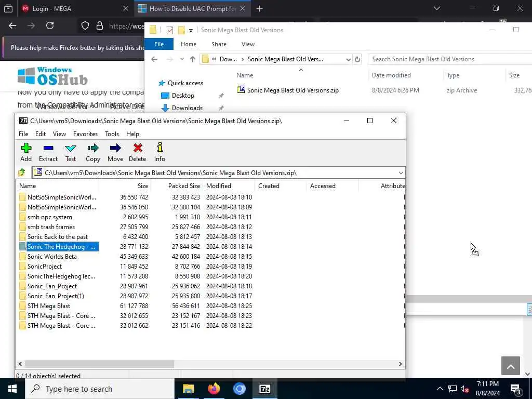Viewport: 532px width, 399px height.
Task: Show hidden system tray icons
Action: coord(440,389)
